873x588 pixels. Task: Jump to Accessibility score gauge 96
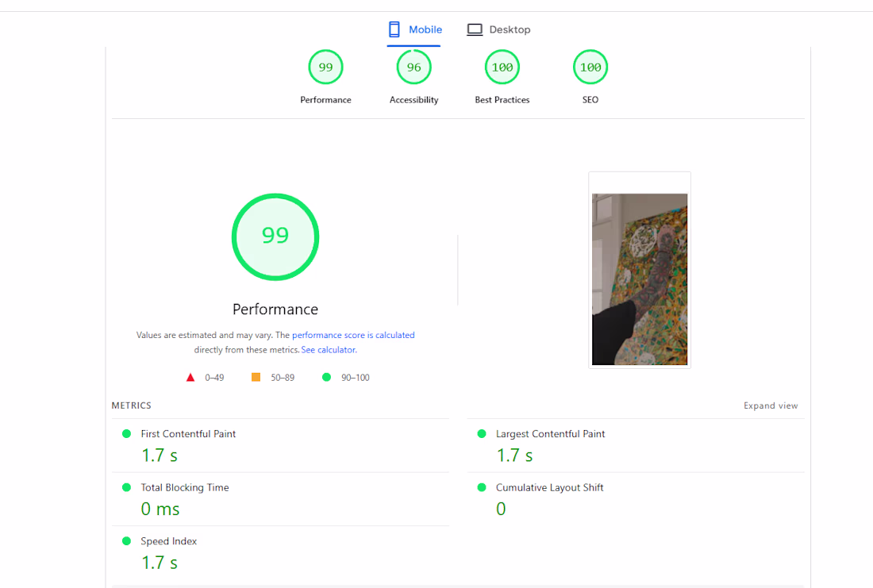pos(413,67)
